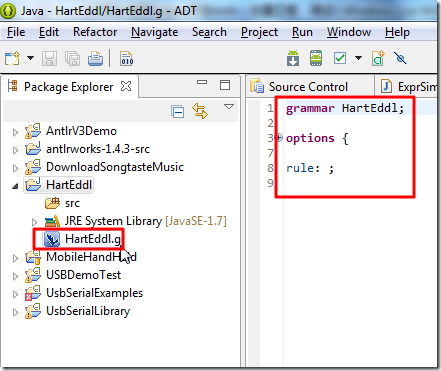
Task: Select the UsbSerialExamples project
Action: [x=94, y=293]
